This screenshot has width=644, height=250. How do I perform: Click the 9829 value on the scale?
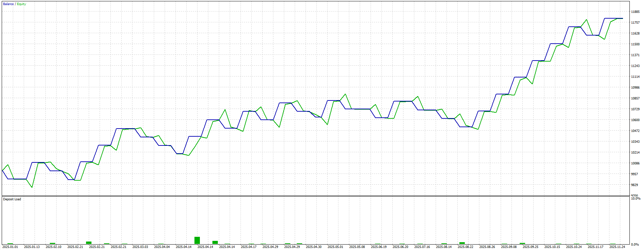pyautogui.click(x=635, y=185)
